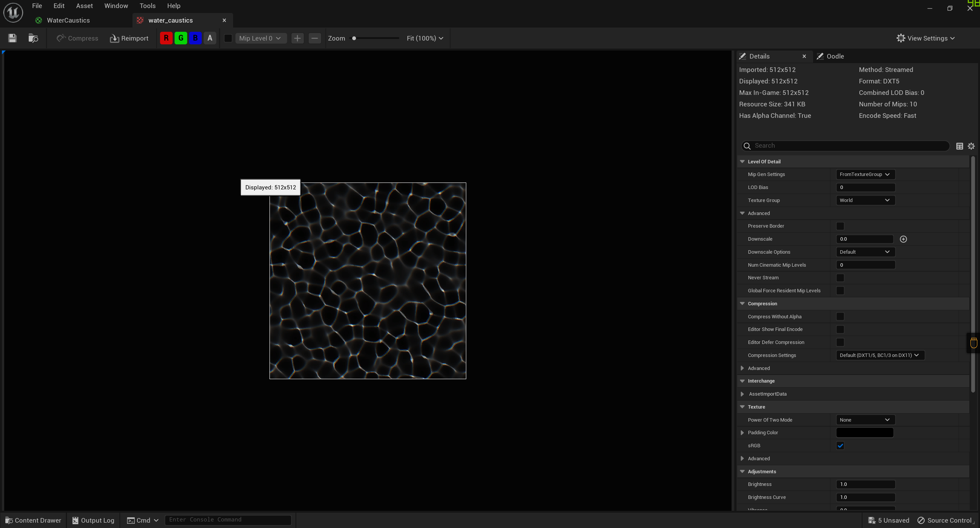Click Num Cinematic Mip Levels field
The image size is (980, 528).
(865, 265)
